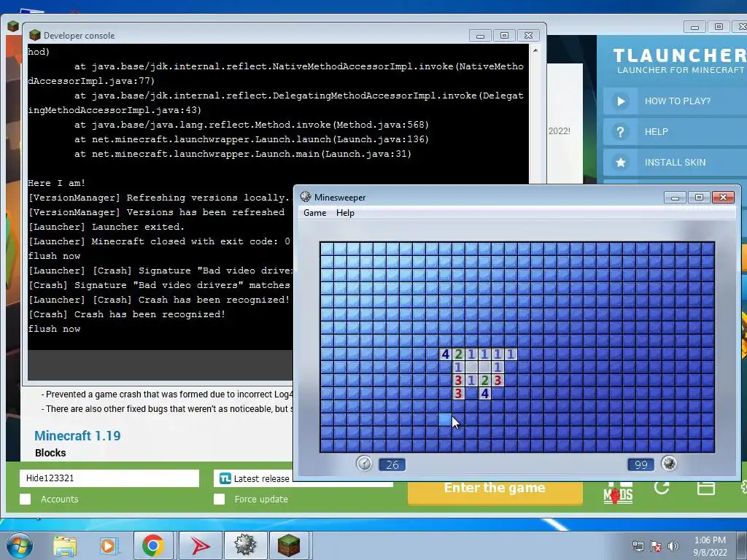Open the Action Center flag icon
This screenshot has height=560, width=747.
(x=656, y=546)
